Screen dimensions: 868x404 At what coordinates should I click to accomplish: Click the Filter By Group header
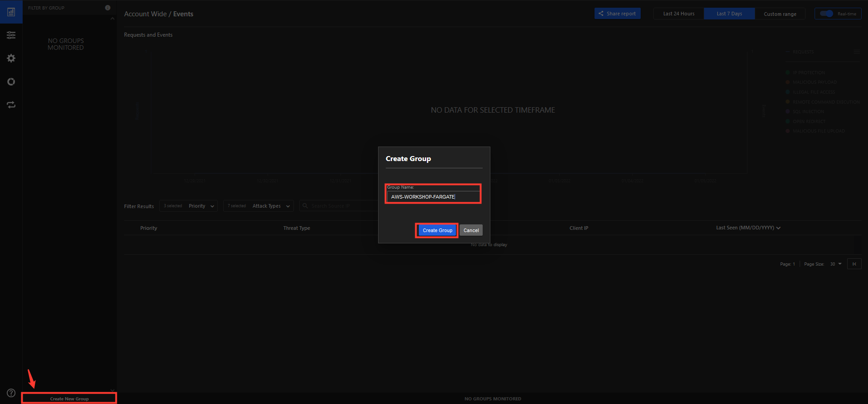tap(46, 8)
